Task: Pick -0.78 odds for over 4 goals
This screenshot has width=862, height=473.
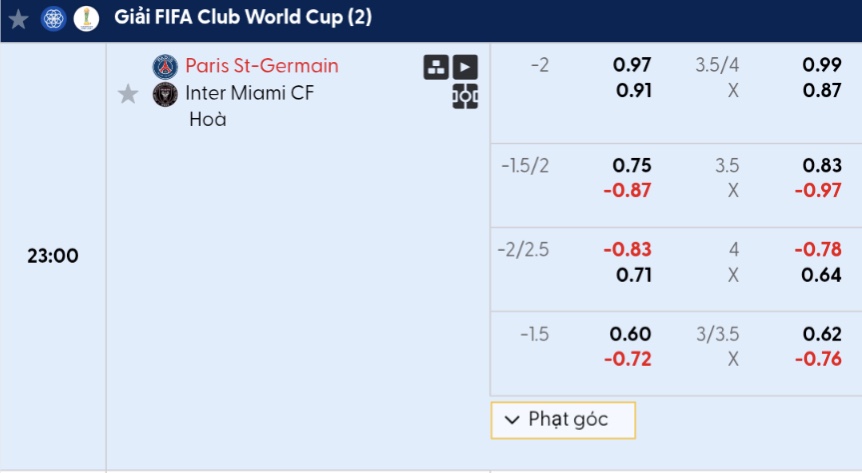Action: coord(818,250)
